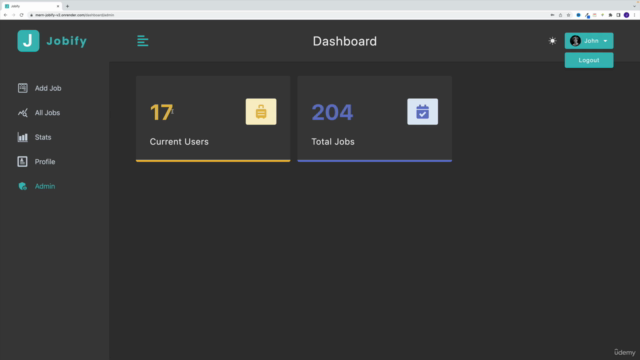Click the John avatar image

click(x=575, y=41)
